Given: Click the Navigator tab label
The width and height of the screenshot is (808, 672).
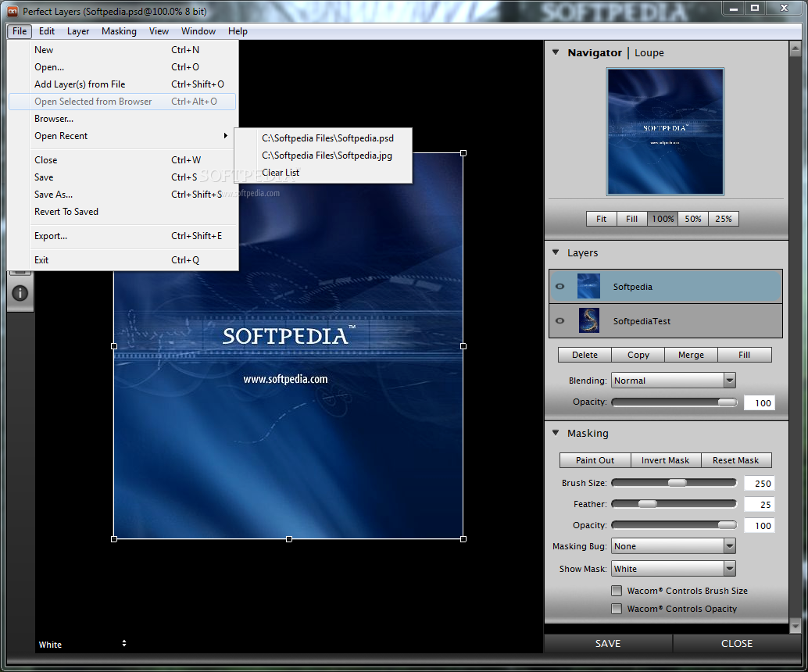Looking at the screenshot, I should 595,52.
